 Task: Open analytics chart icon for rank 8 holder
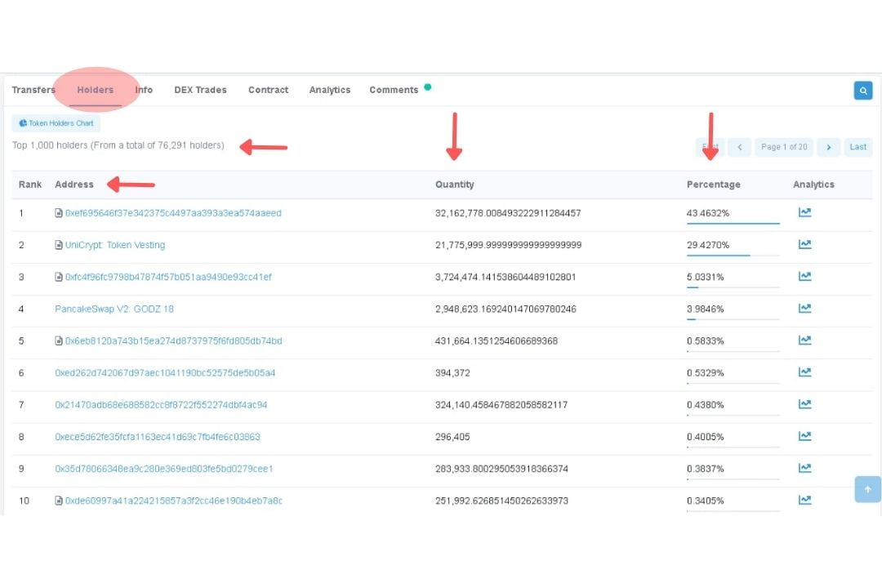tap(805, 436)
